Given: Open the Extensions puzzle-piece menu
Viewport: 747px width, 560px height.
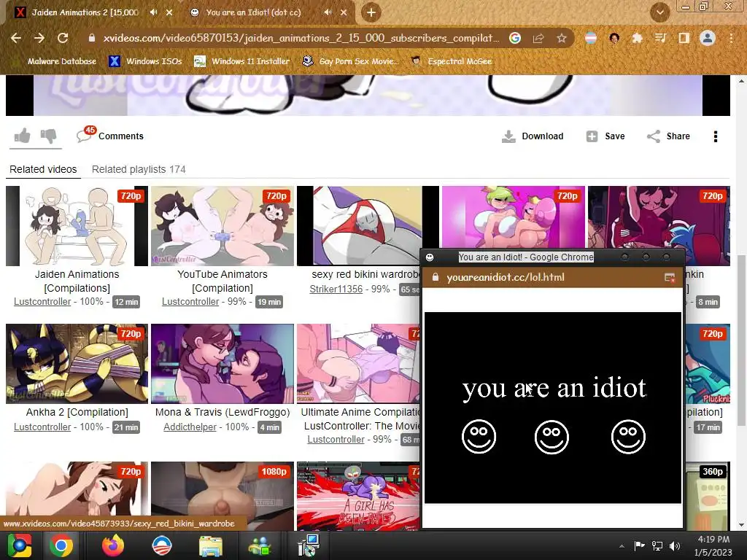Looking at the screenshot, I should tap(637, 38).
